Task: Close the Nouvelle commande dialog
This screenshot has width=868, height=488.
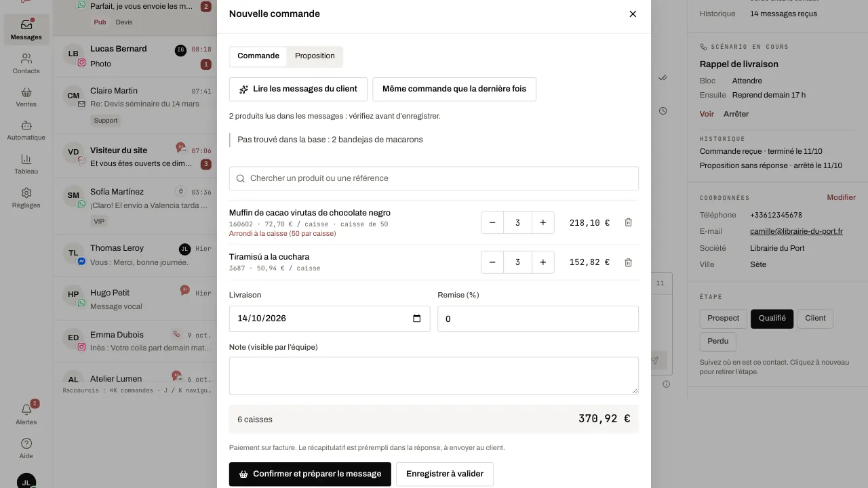Action: (x=633, y=14)
